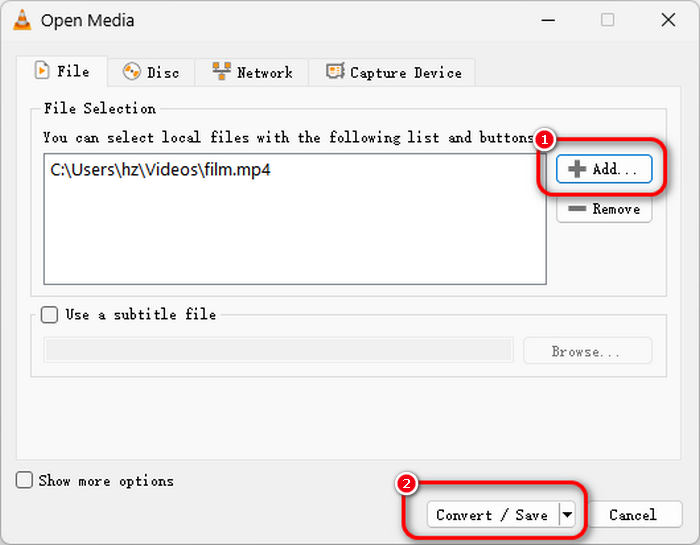Close the Open Media dialog
The height and width of the screenshot is (545, 700).
pyautogui.click(x=668, y=20)
